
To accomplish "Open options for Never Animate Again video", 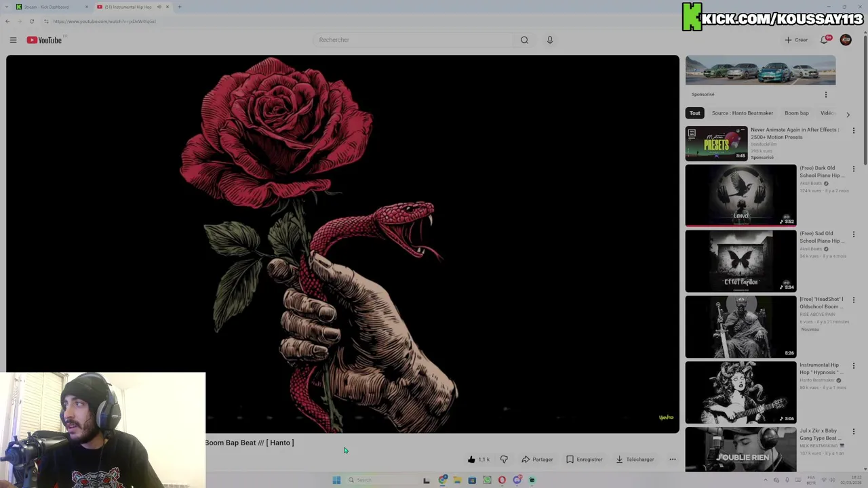I will 854,131.
